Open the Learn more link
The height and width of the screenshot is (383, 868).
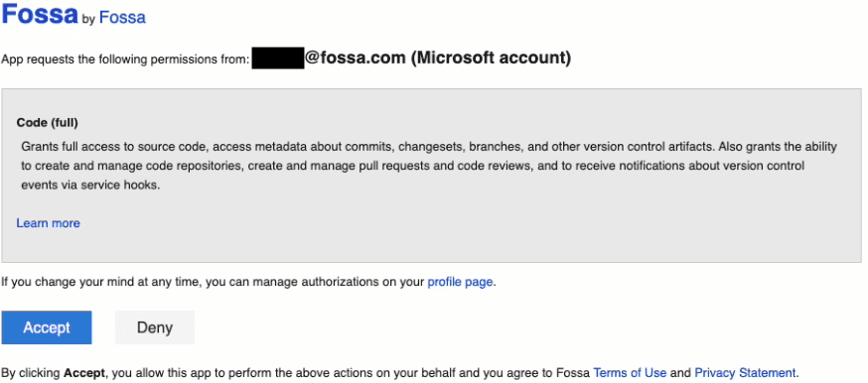pyautogui.click(x=48, y=223)
